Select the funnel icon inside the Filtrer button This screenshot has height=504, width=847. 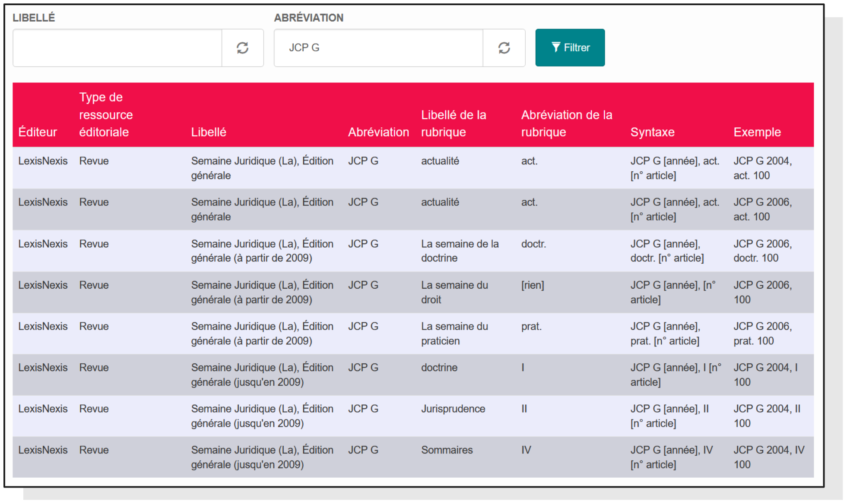click(x=556, y=47)
